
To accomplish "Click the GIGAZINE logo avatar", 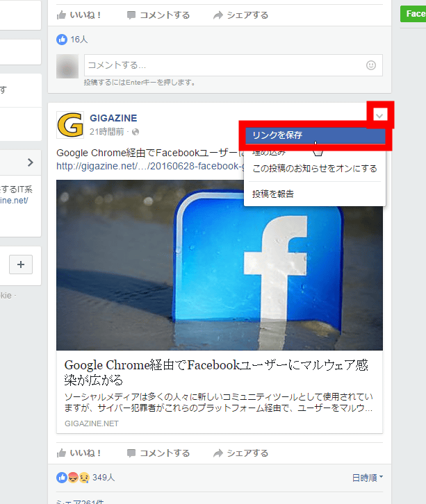I will (x=70, y=125).
